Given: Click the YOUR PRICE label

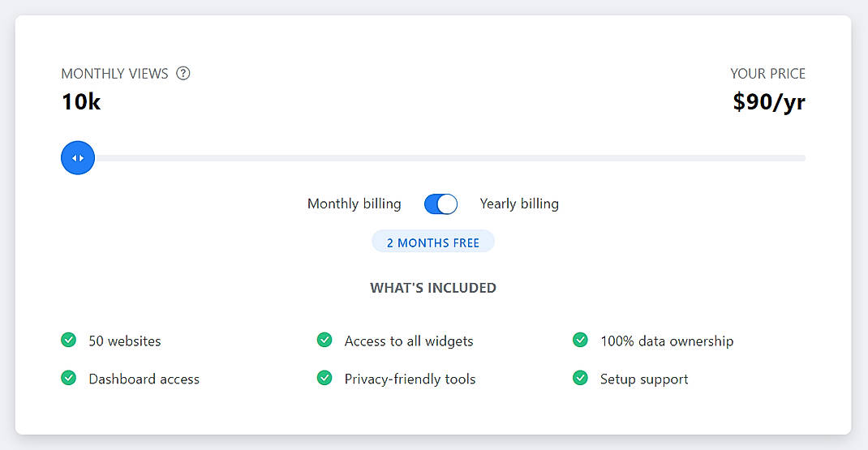Looking at the screenshot, I should click(x=767, y=74).
